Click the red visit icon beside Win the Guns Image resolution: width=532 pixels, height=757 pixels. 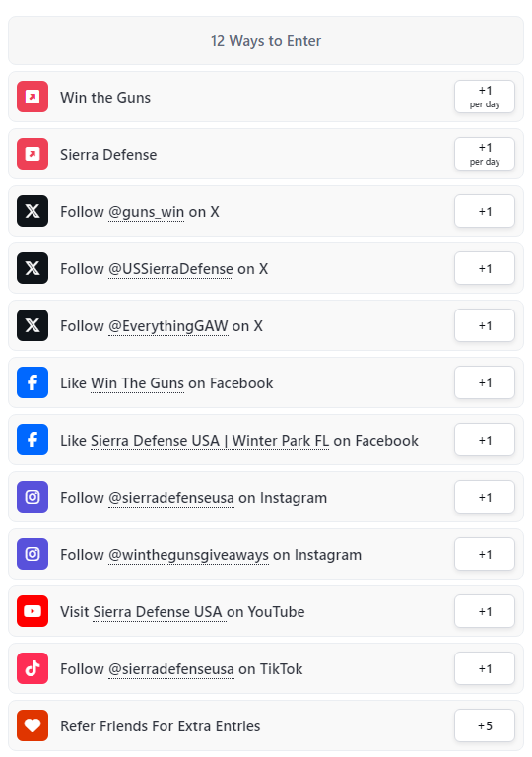(33, 97)
